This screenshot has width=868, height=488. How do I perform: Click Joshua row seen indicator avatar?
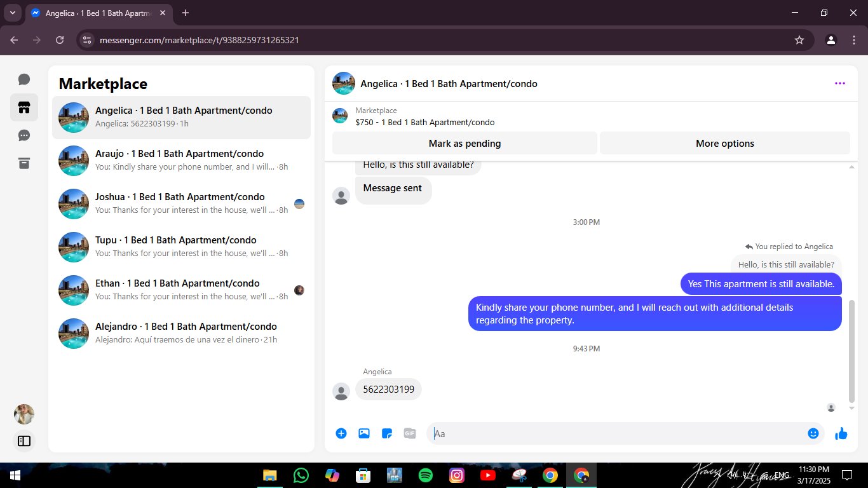299,204
